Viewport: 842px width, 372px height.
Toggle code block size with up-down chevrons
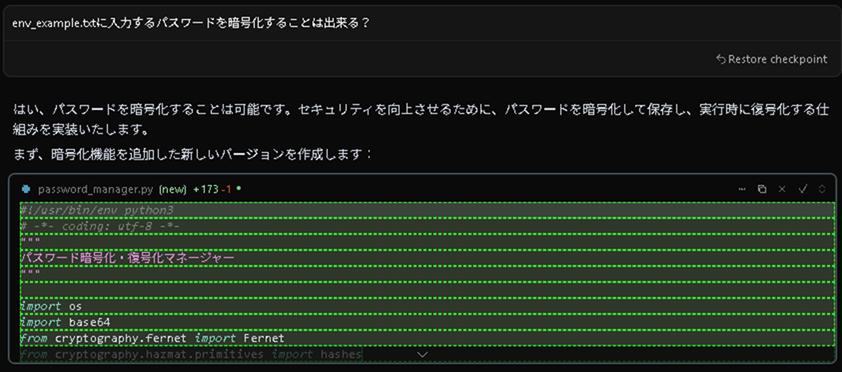822,189
